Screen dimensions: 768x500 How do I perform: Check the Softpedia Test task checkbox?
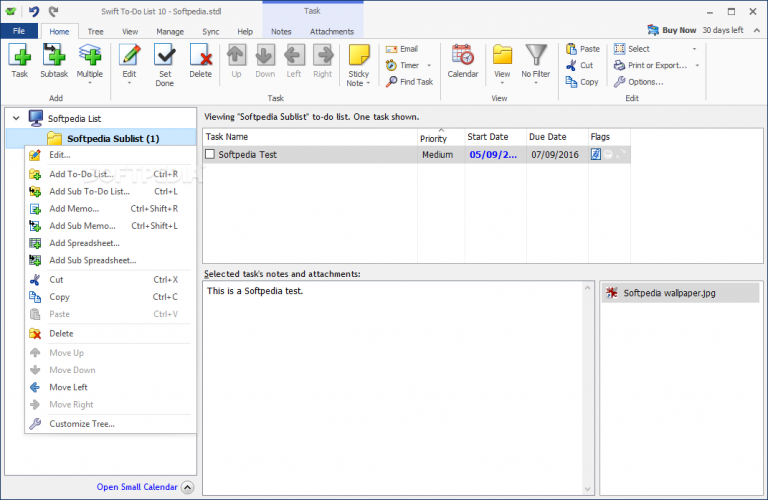210,154
